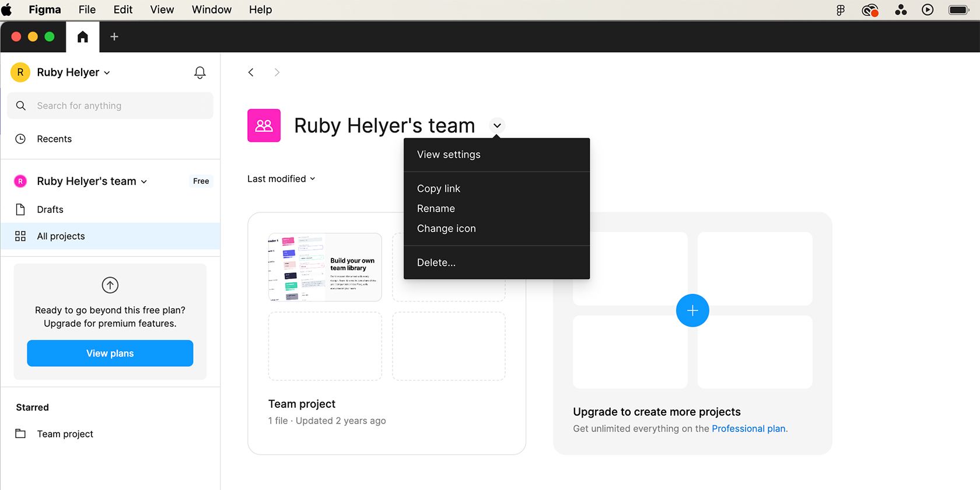980x490 pixels.
Task: Click the pink team icon
Action: 264,125
